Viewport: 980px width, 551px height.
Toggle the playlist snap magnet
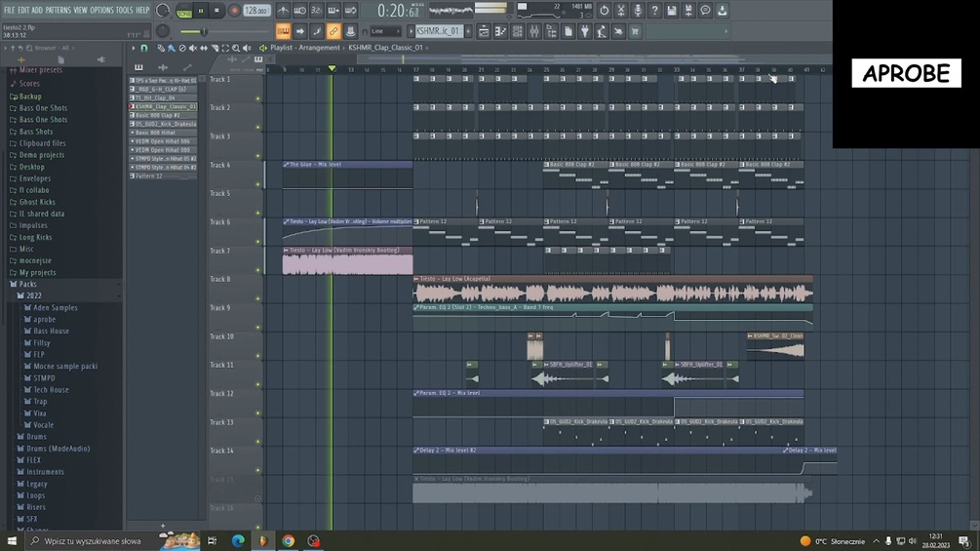coord(144,48)
